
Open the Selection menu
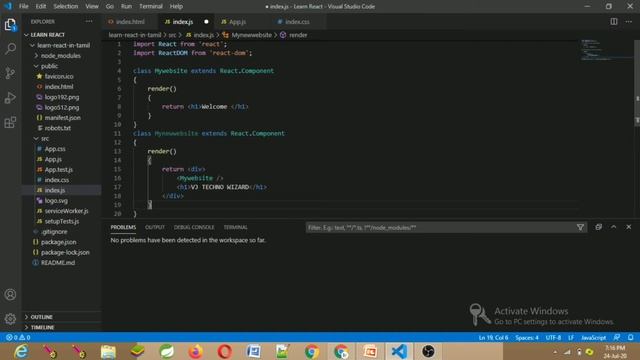[x=65, y=6]
